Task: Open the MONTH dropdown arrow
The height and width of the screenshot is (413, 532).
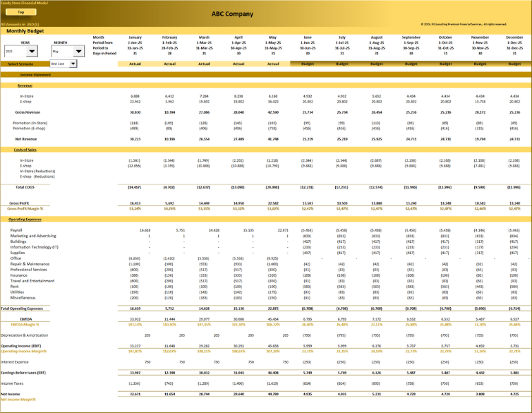Action: (x=78, y=51)
